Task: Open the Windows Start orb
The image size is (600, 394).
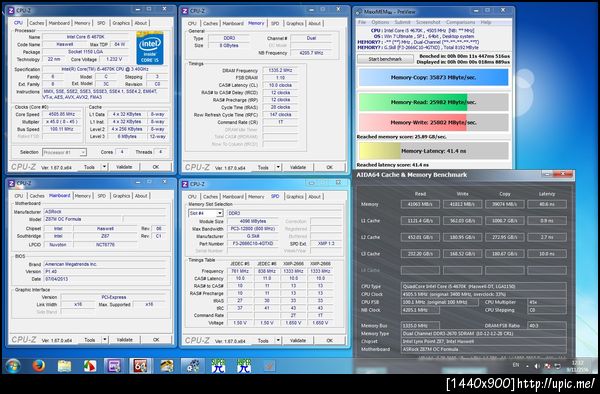Action: pos(13,366)
